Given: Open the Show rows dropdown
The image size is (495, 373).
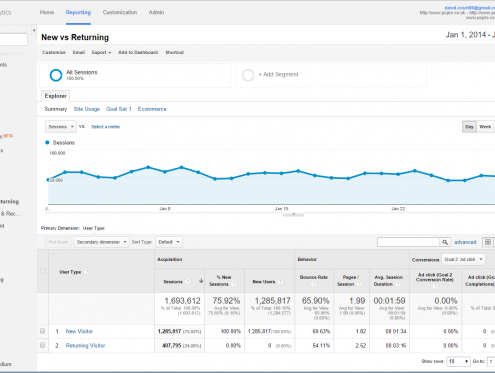Looking at the screenshot, I should pyautogui.click(x=458, y=361).
